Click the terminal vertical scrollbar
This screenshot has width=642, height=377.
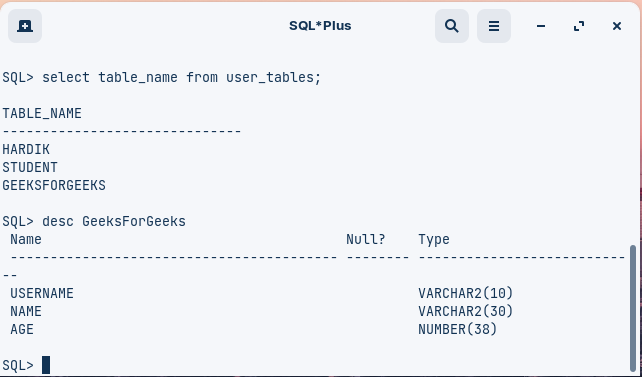[x=633, y=308]
